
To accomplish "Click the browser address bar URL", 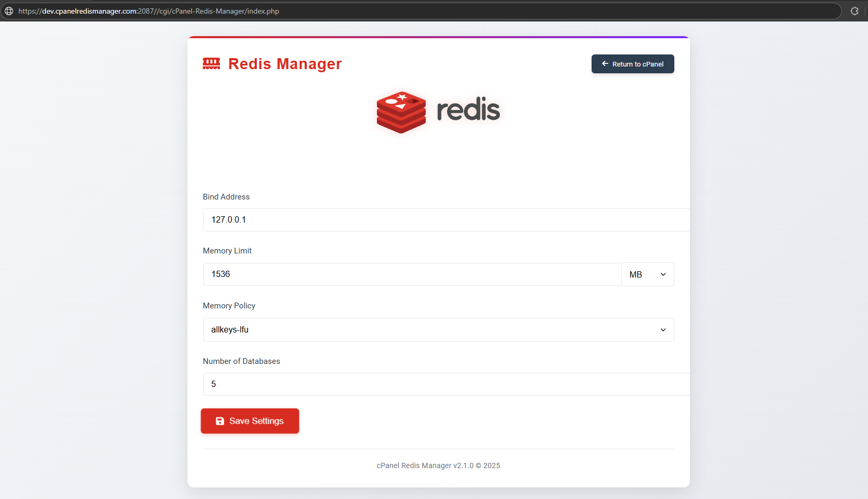I will 149,11.
